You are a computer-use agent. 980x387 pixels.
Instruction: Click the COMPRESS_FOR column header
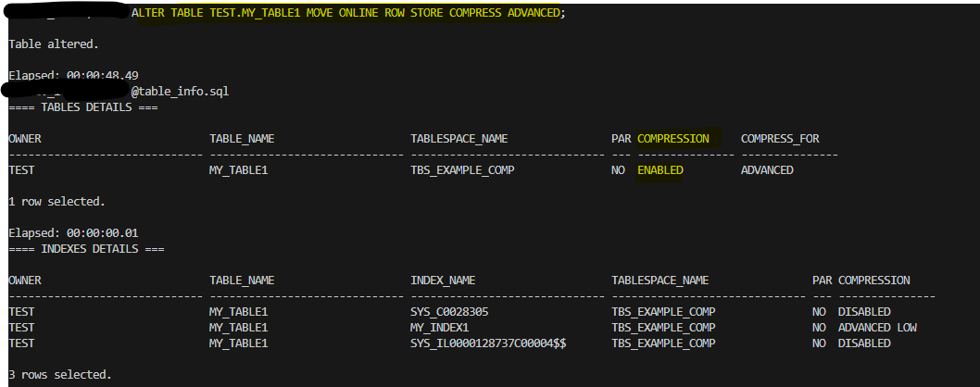[x=780, y=139]
